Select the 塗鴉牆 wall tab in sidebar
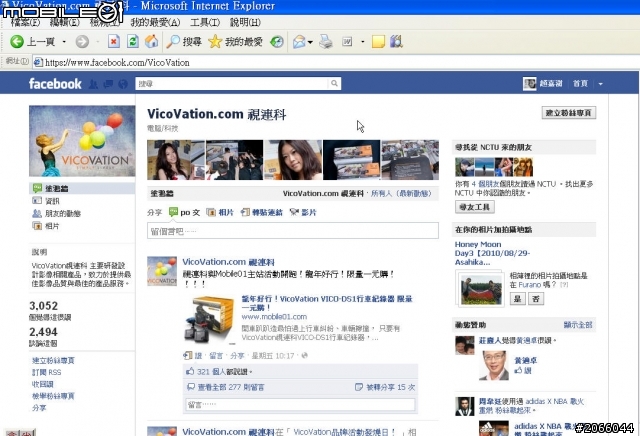640x436 pixels. [82, 188]
